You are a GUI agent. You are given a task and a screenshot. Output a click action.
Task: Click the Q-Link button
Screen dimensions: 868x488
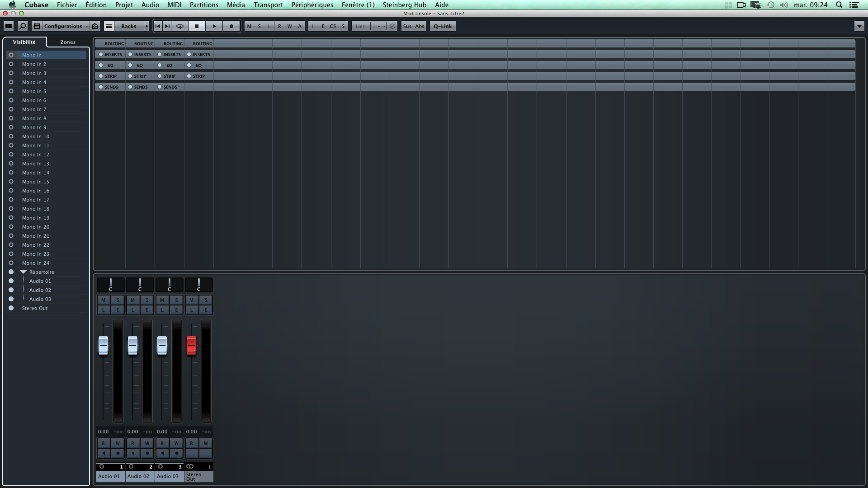tap(443, 26)
